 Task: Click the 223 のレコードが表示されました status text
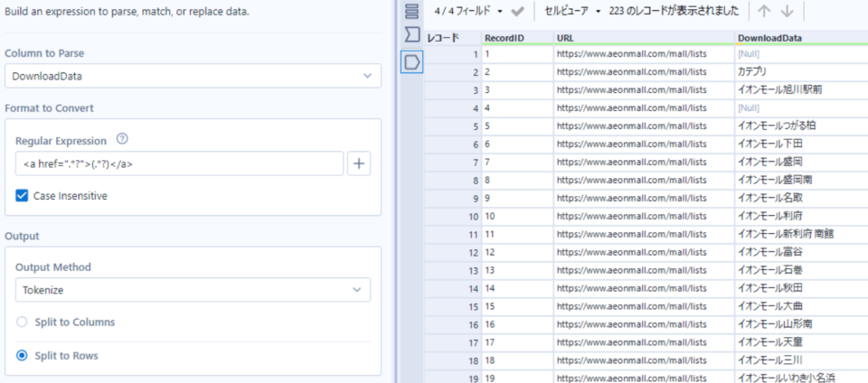[x=674, y=11]
